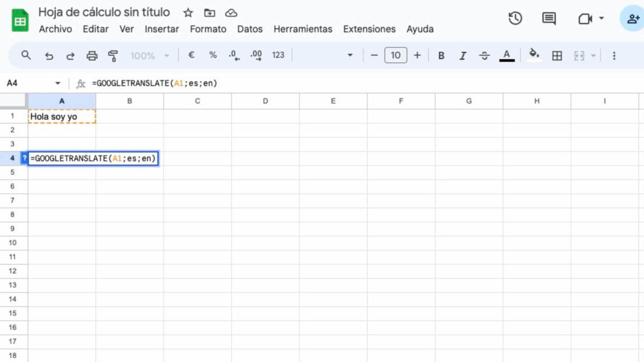
Task: Open the Archivo menu
Action: click(x=55, y=29)
